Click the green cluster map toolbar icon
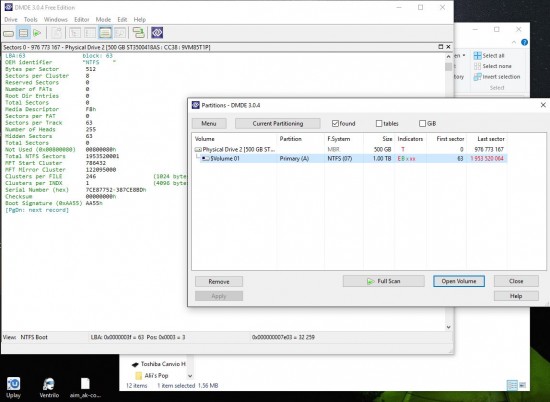Screen dimensions: 550x402 (x=139, y=33)
